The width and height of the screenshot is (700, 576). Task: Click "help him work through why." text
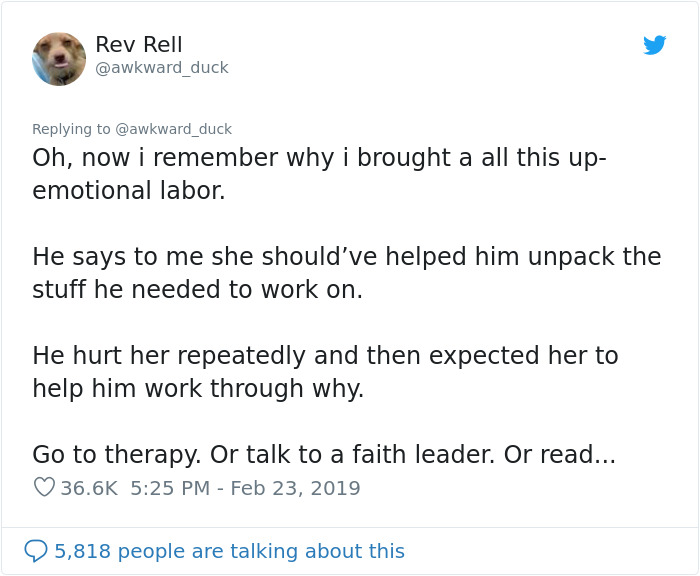pyautogui.click(x=198, y=388)
